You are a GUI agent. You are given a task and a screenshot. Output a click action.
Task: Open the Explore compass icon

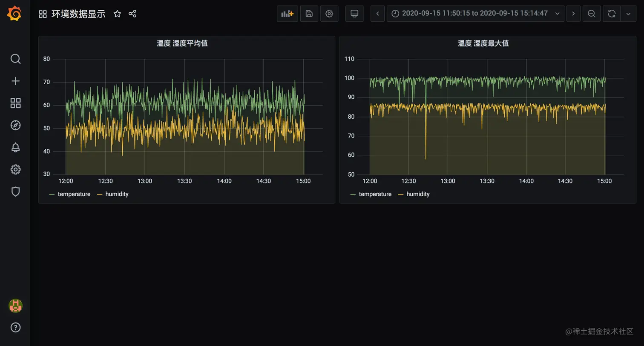pyautogui.click(x=15, y=125)
